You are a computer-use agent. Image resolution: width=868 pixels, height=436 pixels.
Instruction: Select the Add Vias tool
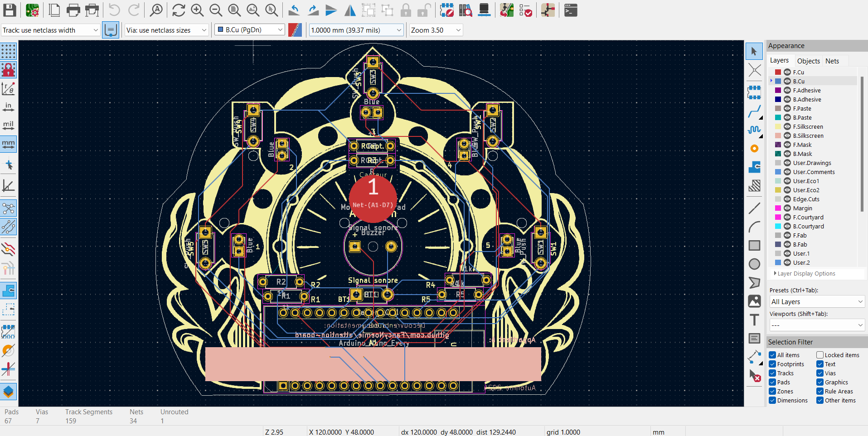(x=754, y=149)
